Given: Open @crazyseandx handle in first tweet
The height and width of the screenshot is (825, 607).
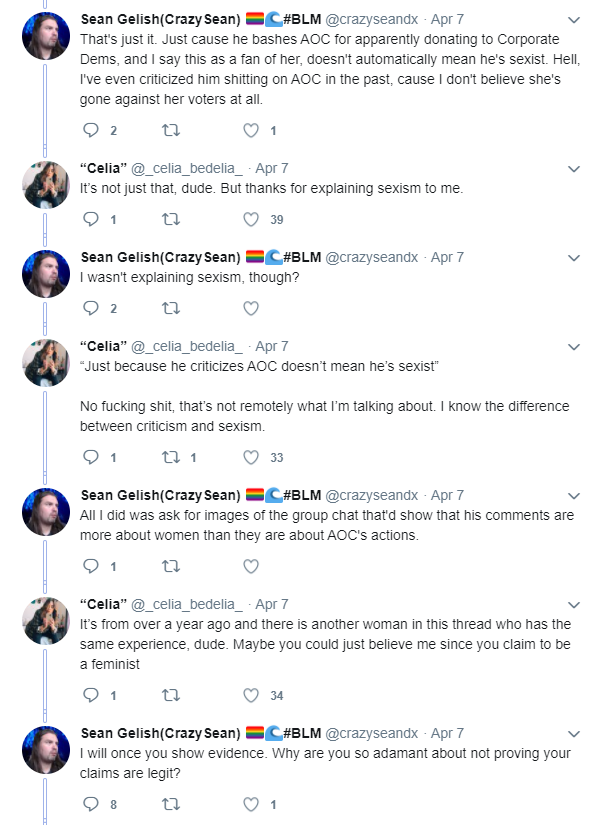Looking at the screenshot, I should [x=371, y=19].
